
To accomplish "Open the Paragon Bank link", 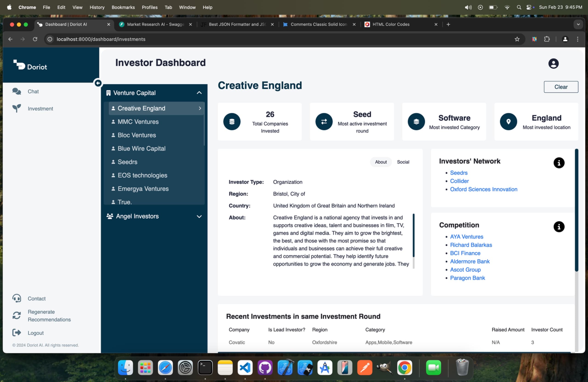I will [467, 278].
